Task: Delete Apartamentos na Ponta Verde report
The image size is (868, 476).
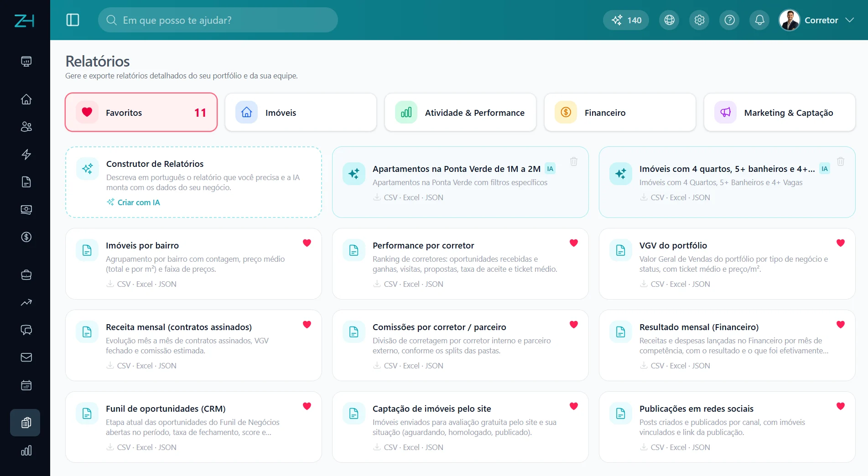Action: (574, 161)
